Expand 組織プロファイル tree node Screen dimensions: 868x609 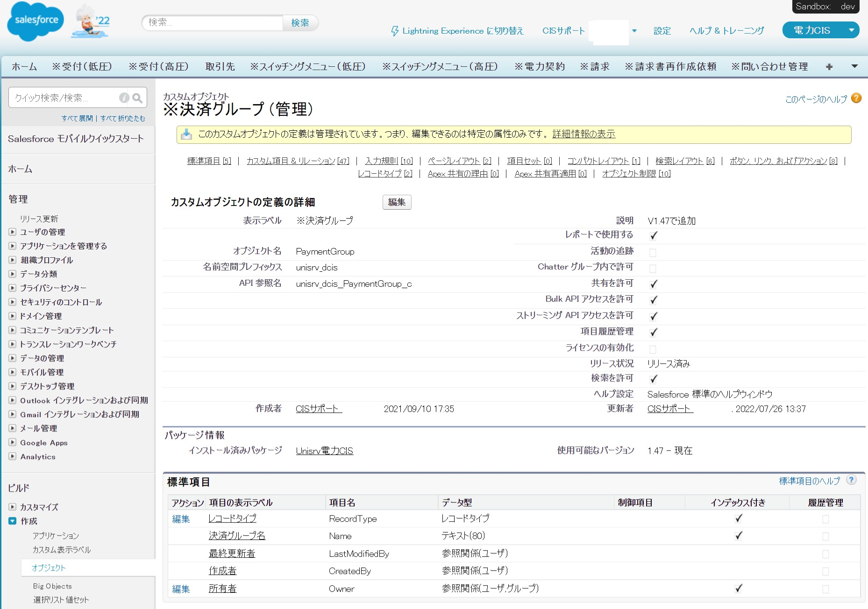[x=13, y=260]
